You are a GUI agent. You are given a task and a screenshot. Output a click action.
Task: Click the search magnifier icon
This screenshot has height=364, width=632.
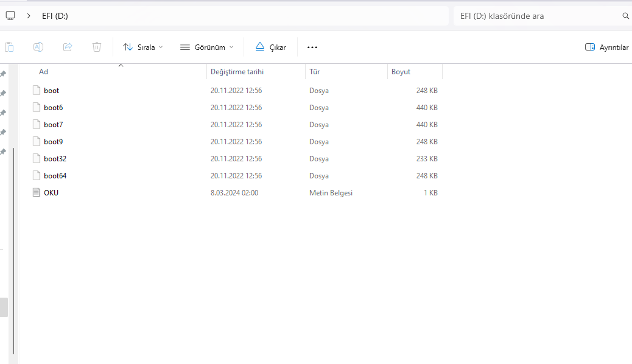tap(625, 16)
